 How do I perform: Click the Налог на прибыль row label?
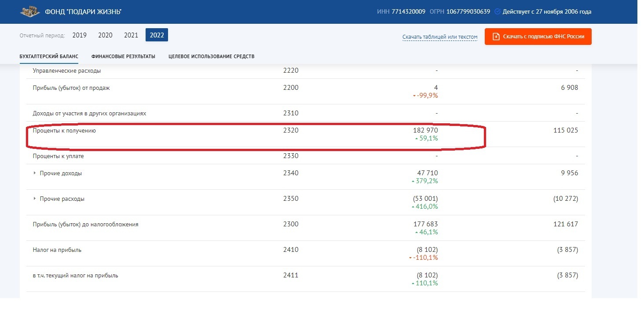pyautogui.click(x=57, y=250)
